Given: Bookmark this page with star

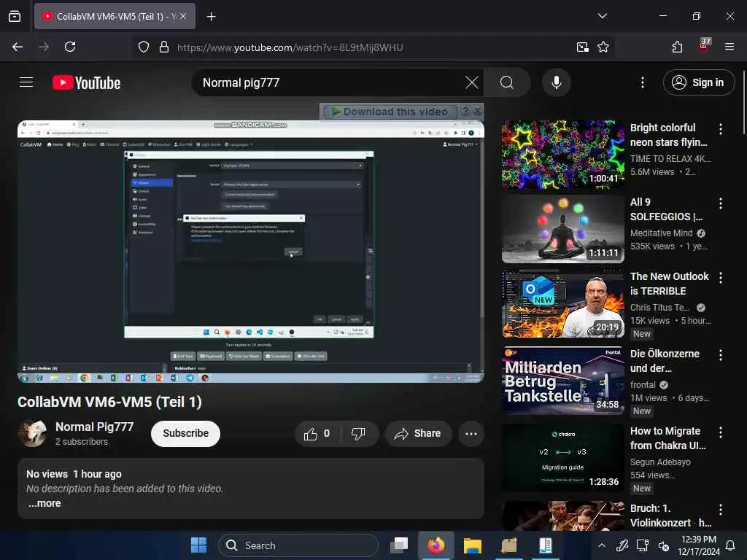Looking at the screenshot, I should pos(603,47).
